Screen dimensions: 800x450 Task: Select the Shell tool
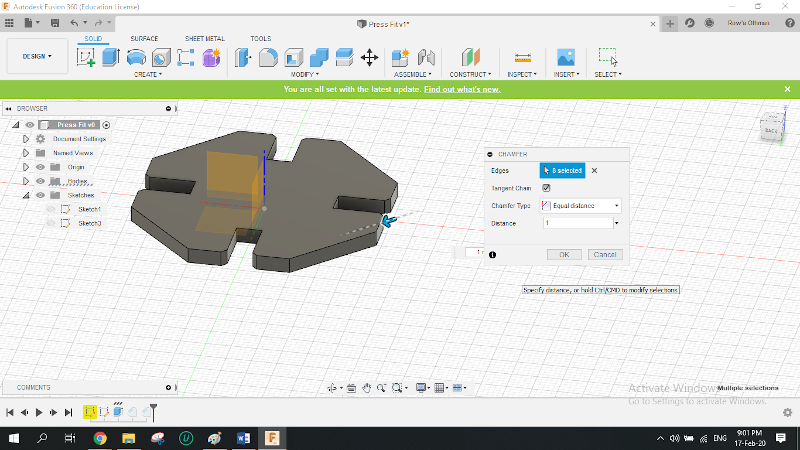pos(294,57)
